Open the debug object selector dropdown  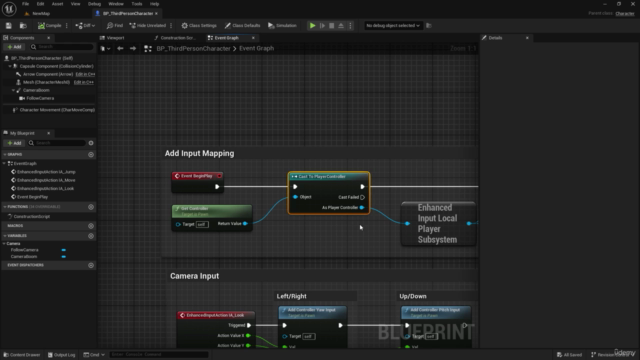393,26
